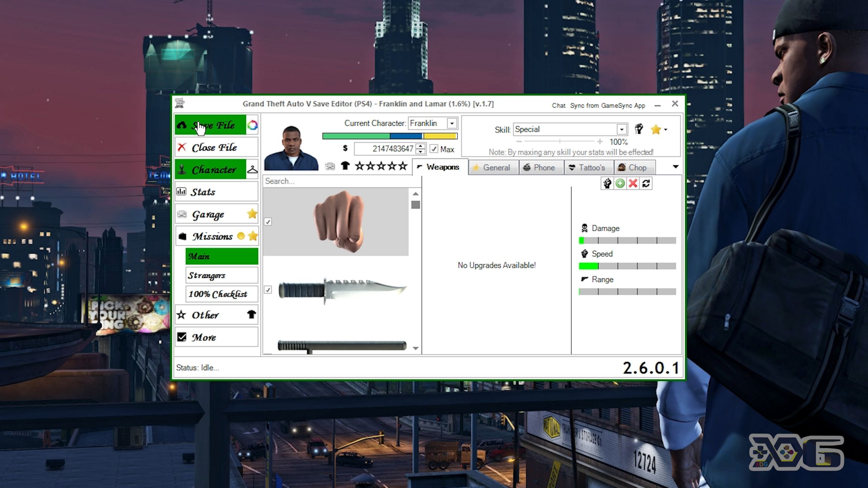
Task: Toggle the fist weapon checkbox
Action: [268, 222]
